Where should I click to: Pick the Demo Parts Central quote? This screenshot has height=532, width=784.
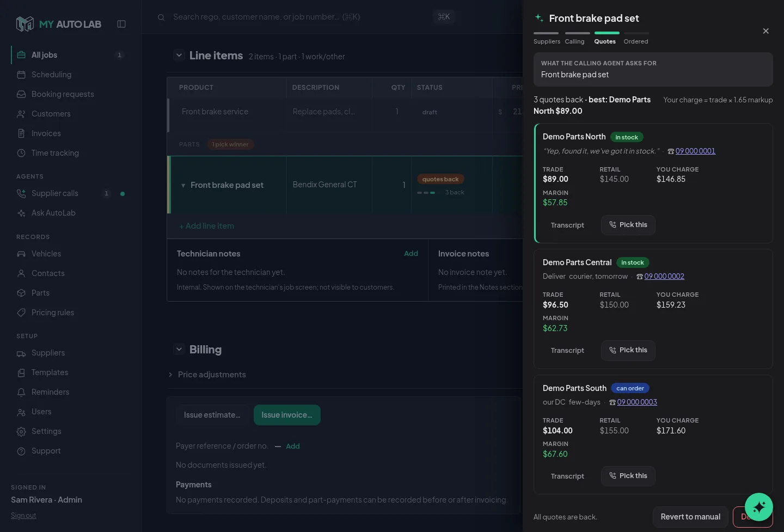(x=628, y=350)
